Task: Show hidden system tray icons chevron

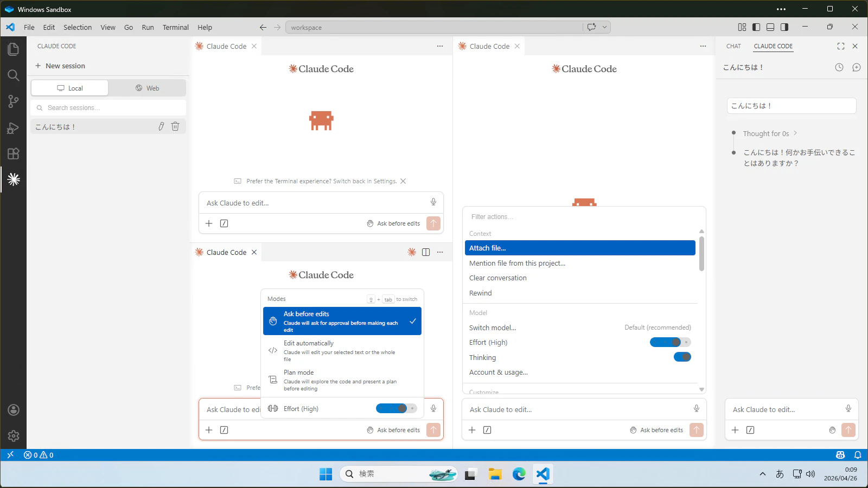Action: [763, 474]
